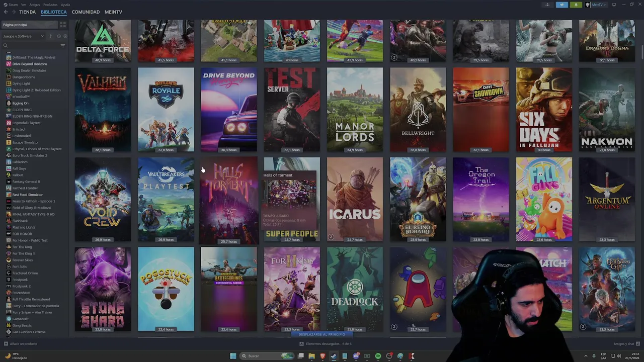The height and width of the screenshot is (362, 644).
Task: Open Six Days in Fallujah cover
Action: (544, 110)
